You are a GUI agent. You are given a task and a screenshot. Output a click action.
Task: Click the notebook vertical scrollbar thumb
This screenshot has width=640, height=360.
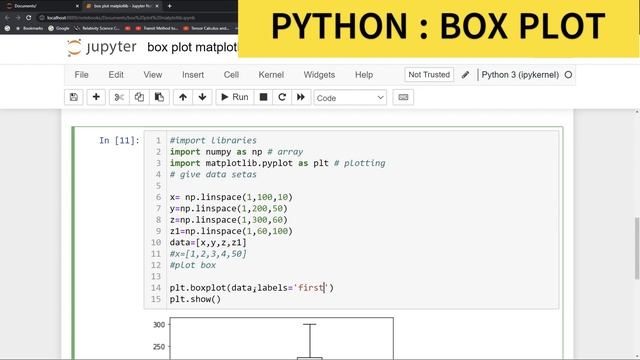pyautogui.click(x=637, y=249)
